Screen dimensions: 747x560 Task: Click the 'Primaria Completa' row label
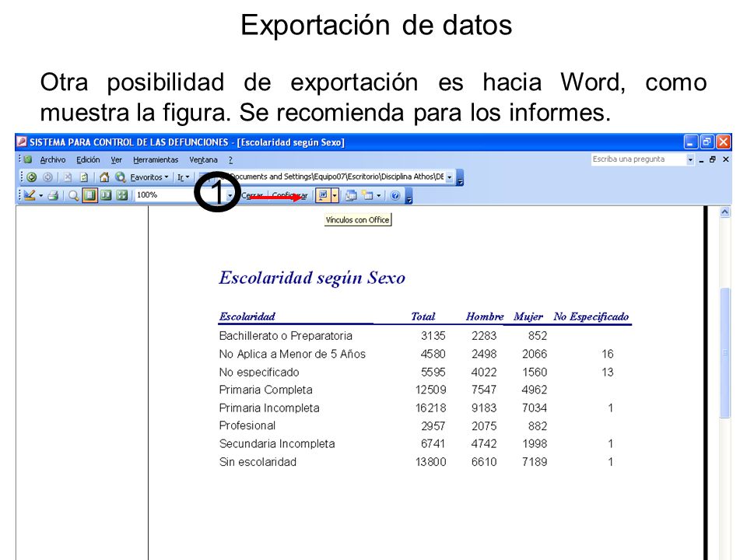click(x=265, y=390)
